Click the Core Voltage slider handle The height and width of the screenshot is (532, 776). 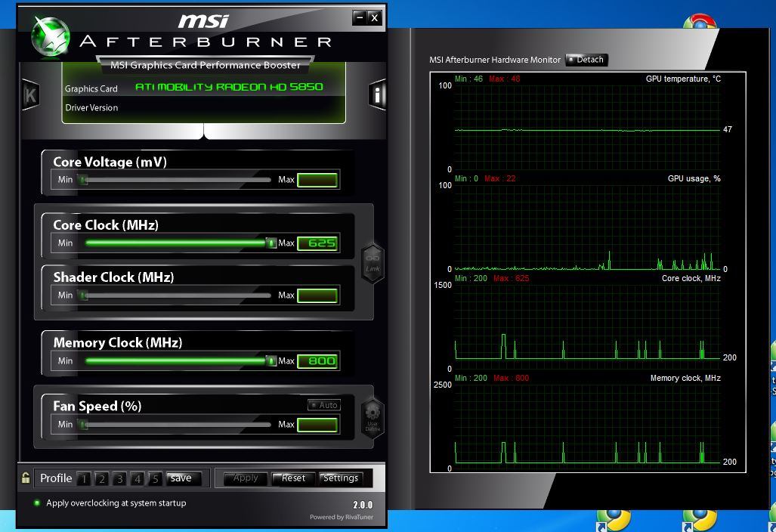[84, 180]
